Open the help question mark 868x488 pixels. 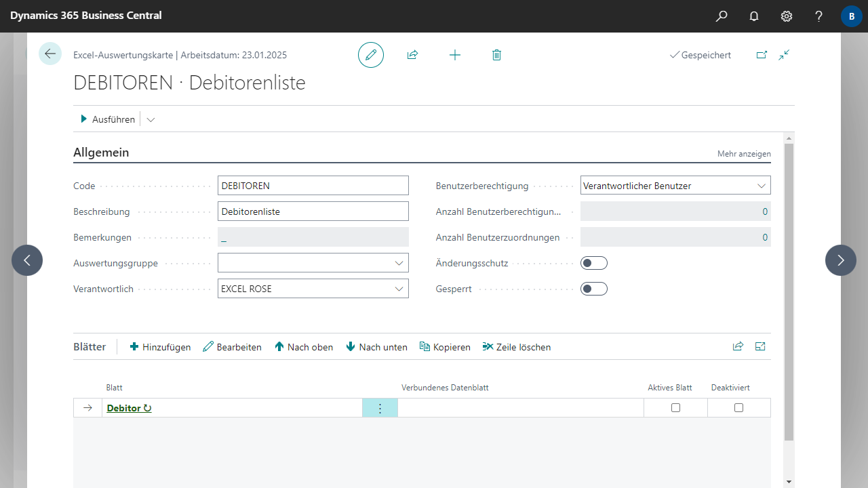[x=819, y=16]
